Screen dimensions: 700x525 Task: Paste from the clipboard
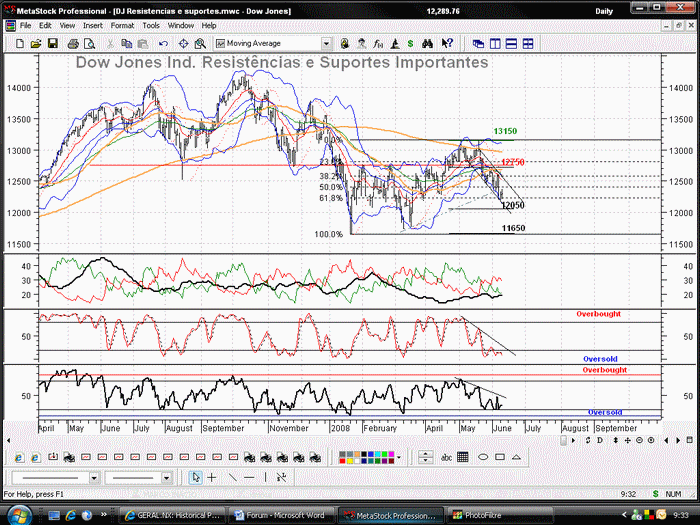coord(143,44)
